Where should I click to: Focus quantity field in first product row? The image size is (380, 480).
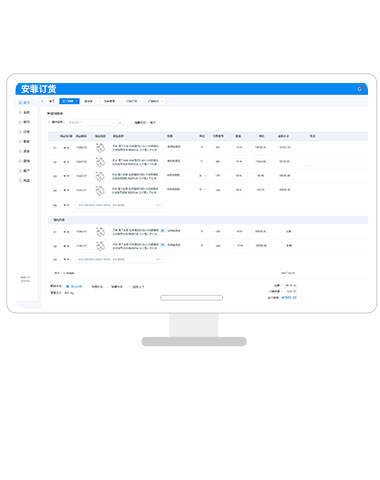239,147
